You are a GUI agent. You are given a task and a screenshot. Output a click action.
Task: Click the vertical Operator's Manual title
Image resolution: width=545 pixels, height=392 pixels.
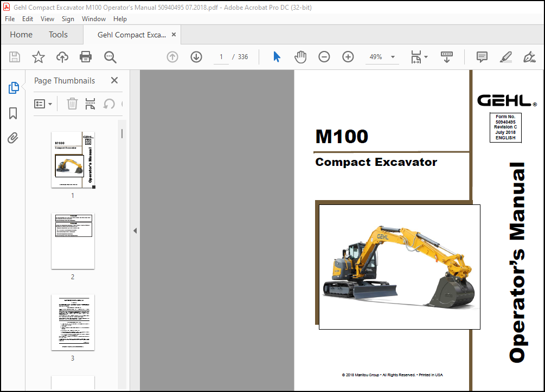[517, 262]
